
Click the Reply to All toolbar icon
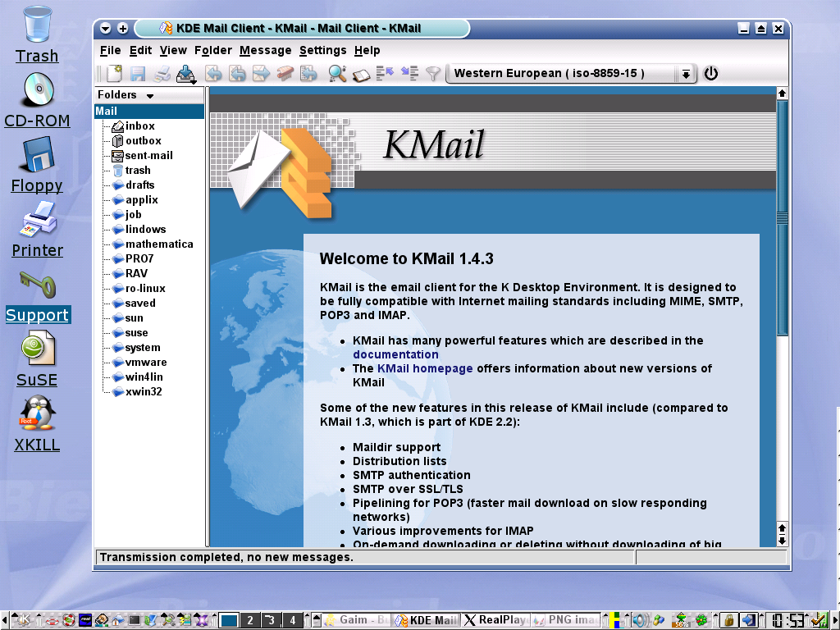[237, 73]
